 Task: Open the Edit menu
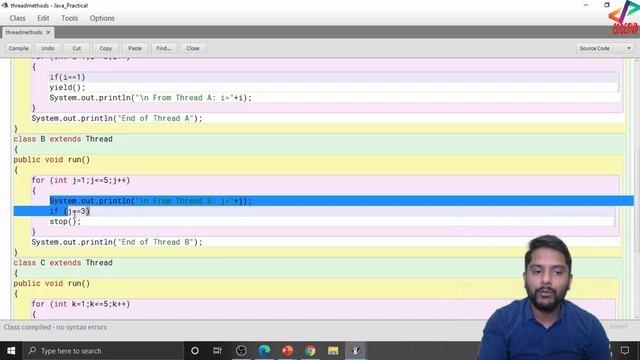pos(43,18)
